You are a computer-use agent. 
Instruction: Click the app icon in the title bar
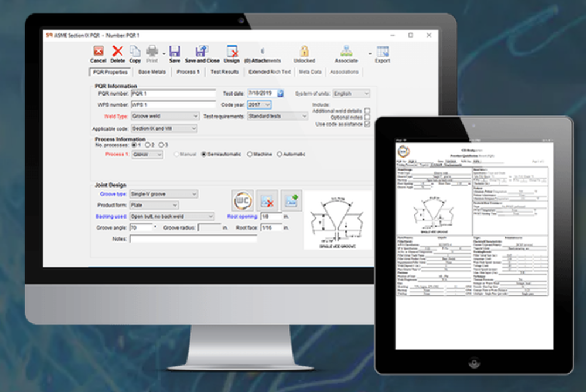pyautogui.click(x=49, y=35)
